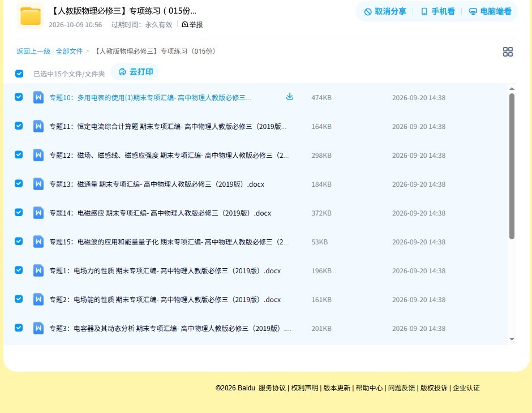This screenshot has height=413, width=532.
Task: Open 版权投诉 footer link
Action: point(434,388)
